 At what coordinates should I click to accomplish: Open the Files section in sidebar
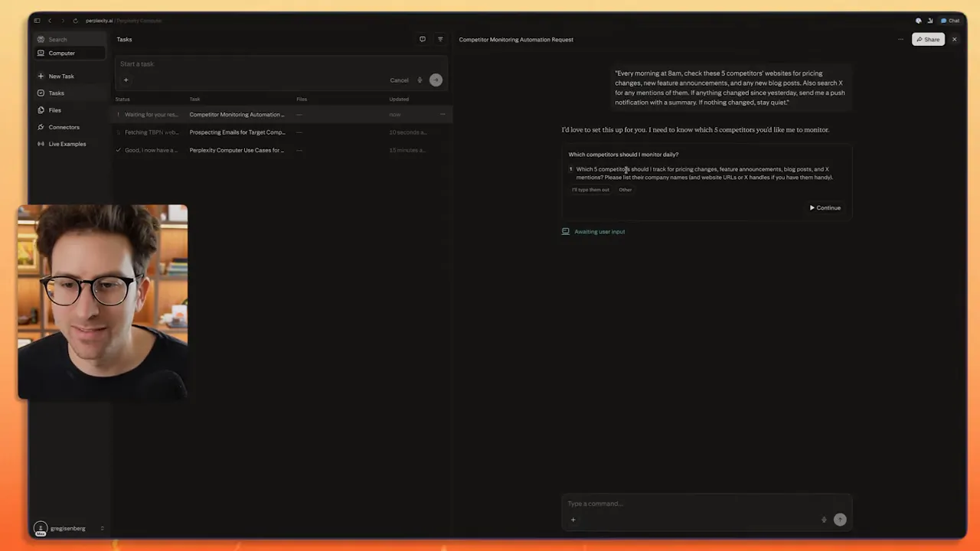[54, 110]
